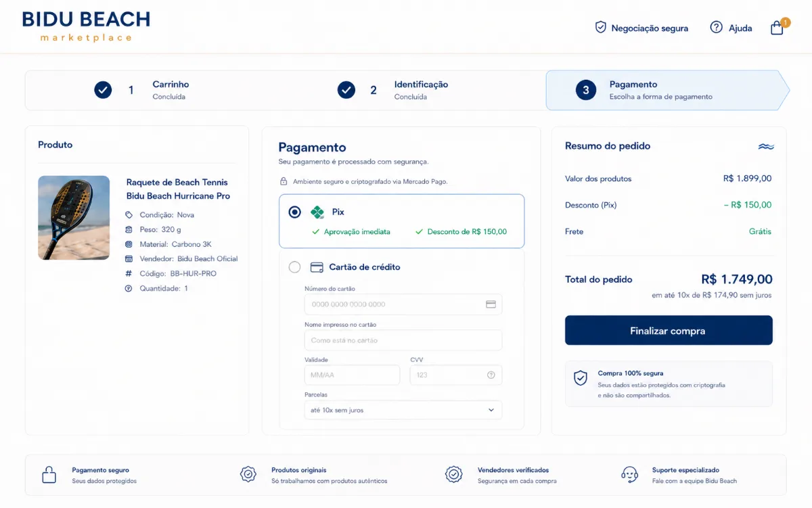Click the tag icon beside Condição

tap(129, 214)
